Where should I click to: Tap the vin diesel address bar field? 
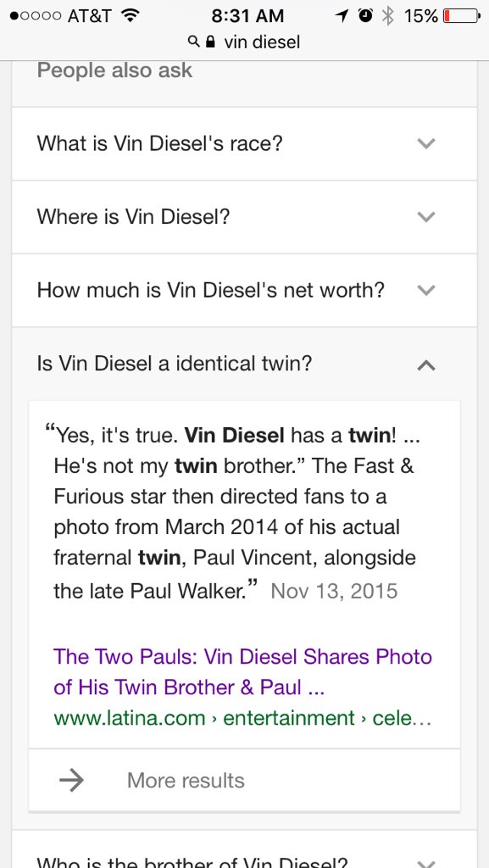(x=244, y=42)
